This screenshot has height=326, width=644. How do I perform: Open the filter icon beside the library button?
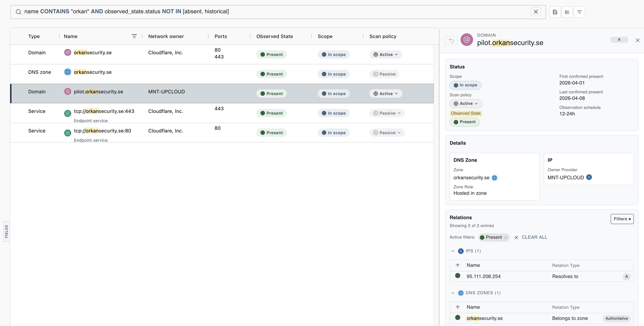[x=579, y=12]
